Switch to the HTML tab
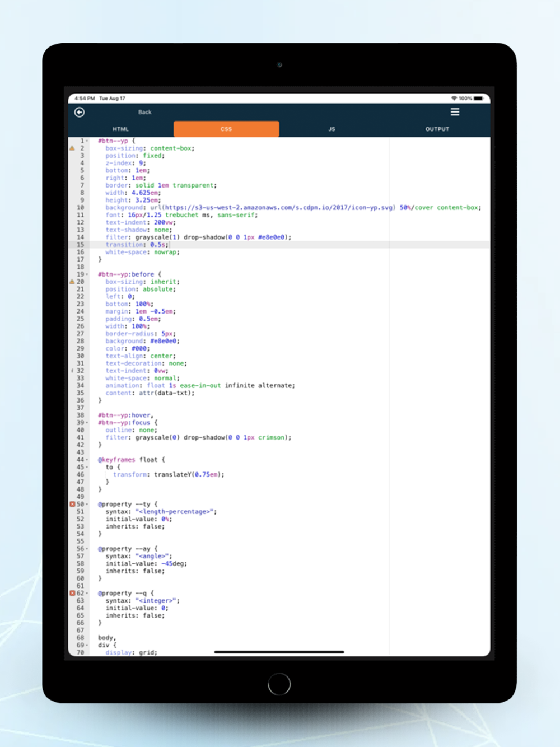The height and width of the screenshot is (747, 560). [120, 129]
